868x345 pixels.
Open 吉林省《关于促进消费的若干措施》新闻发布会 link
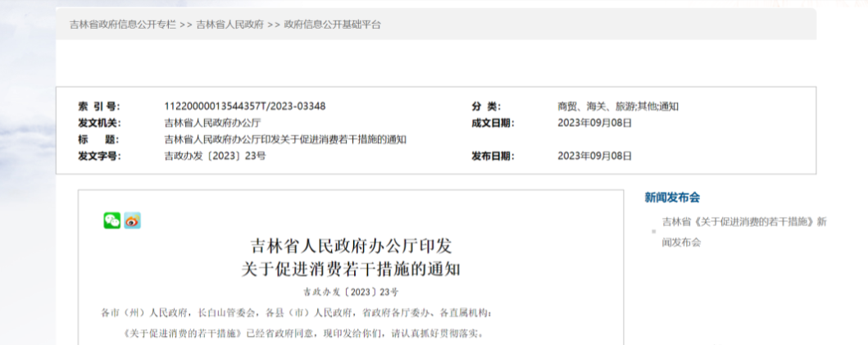[x=743, y=222]
